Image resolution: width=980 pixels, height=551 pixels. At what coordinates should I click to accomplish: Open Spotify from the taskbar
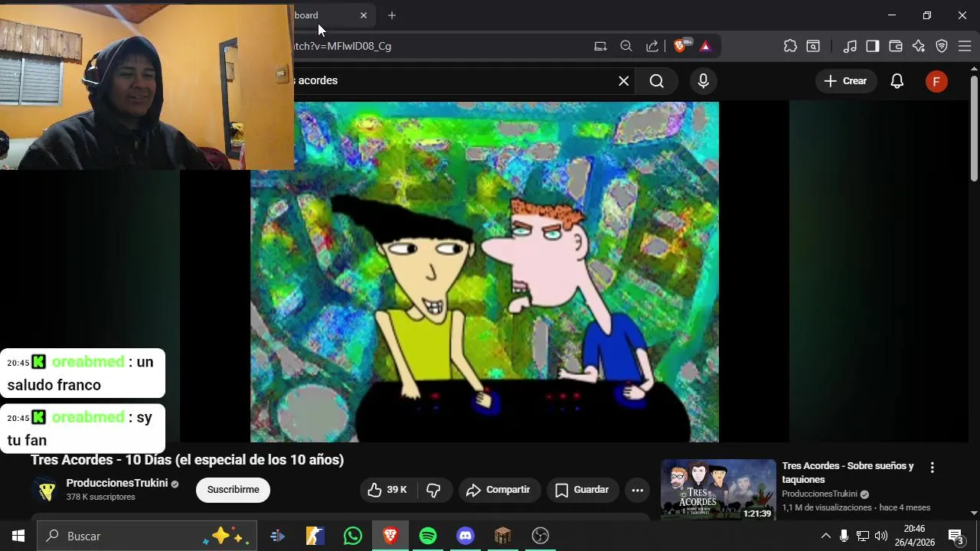(428, 536)
